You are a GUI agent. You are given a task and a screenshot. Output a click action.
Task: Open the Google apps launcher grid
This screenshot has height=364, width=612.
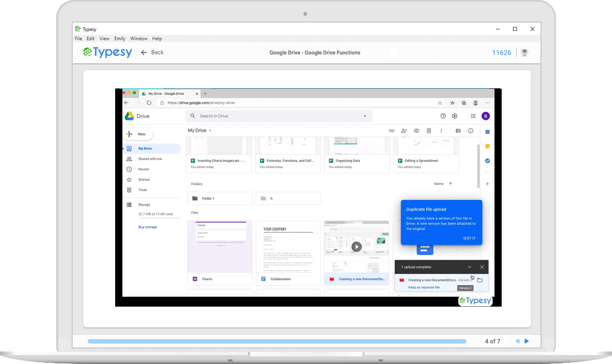point(473,116)
